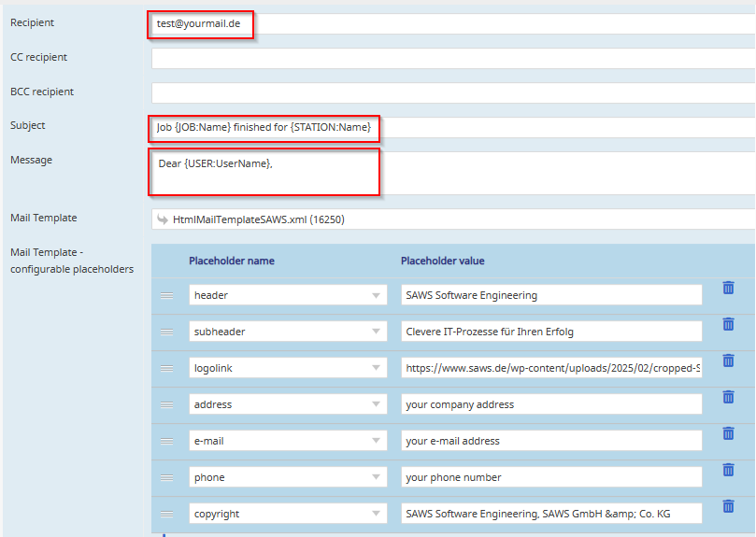Grab the phone row reorder handle
756x537 pixels.
(167, 477)
